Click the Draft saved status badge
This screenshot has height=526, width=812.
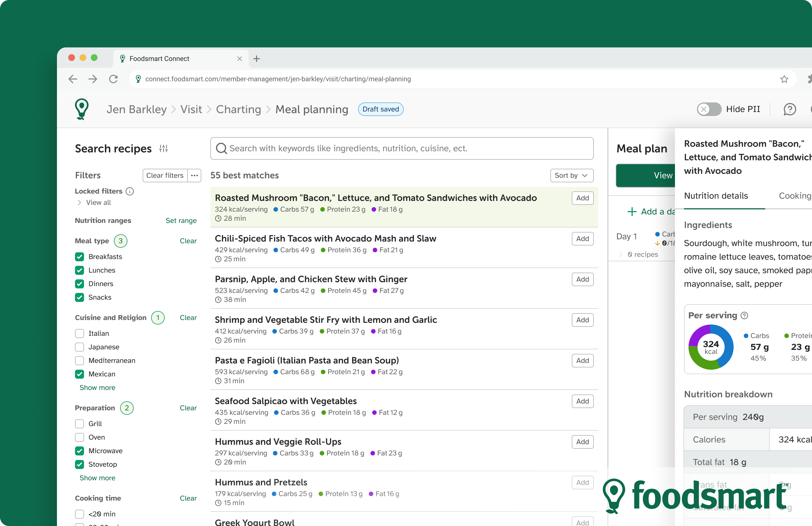point(380,109)
